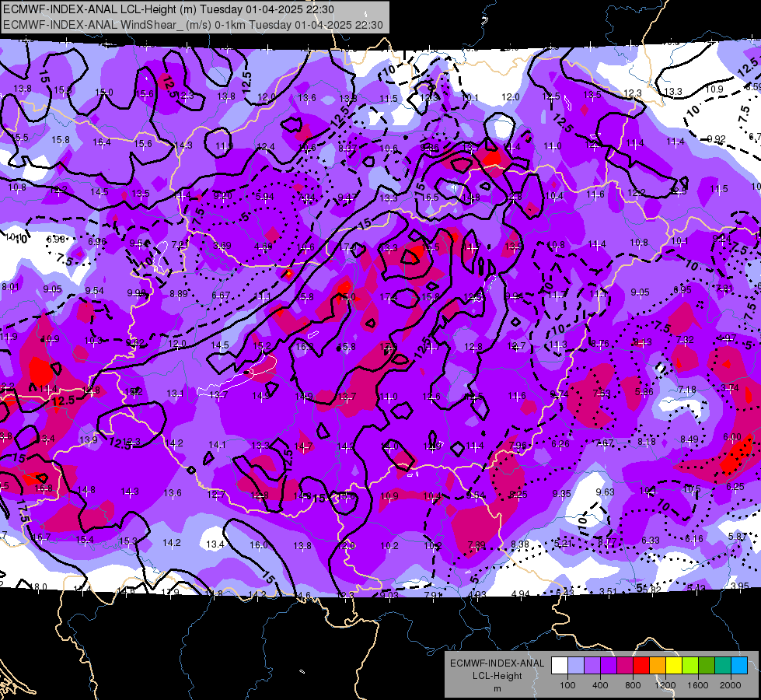
Task: Click the wind shear value 6.67
Action: coord(221,295)
